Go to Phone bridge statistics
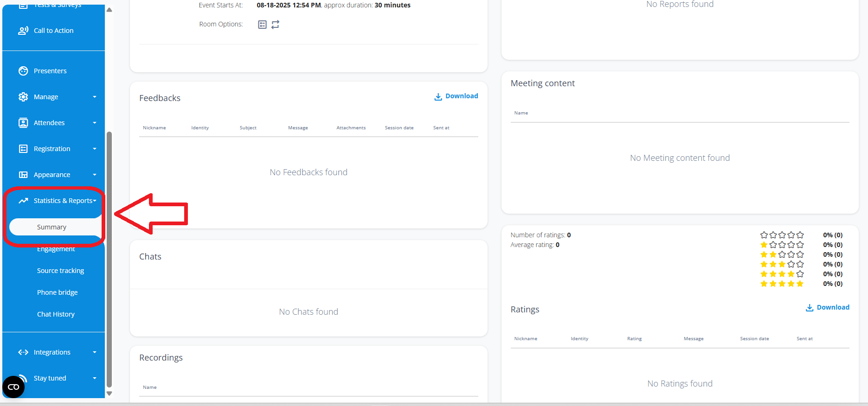The image size is (868, 406). click(x=57, y=292)
